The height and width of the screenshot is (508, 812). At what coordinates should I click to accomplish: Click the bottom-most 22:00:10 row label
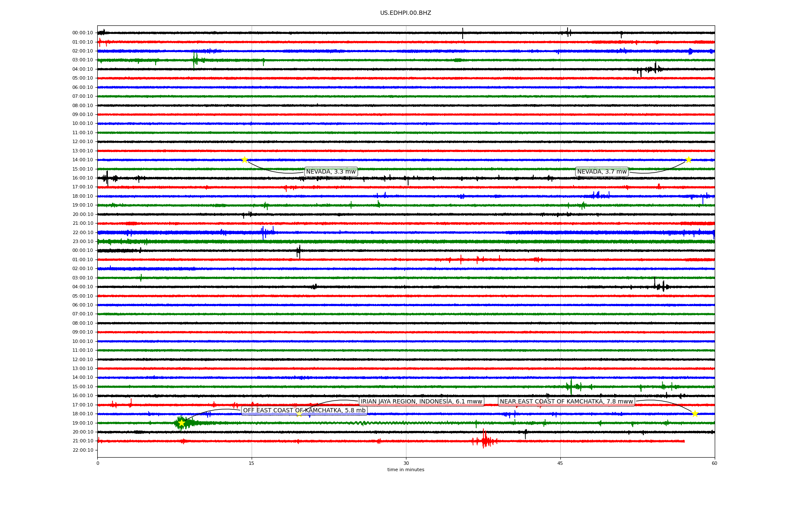tap(82, 450)
